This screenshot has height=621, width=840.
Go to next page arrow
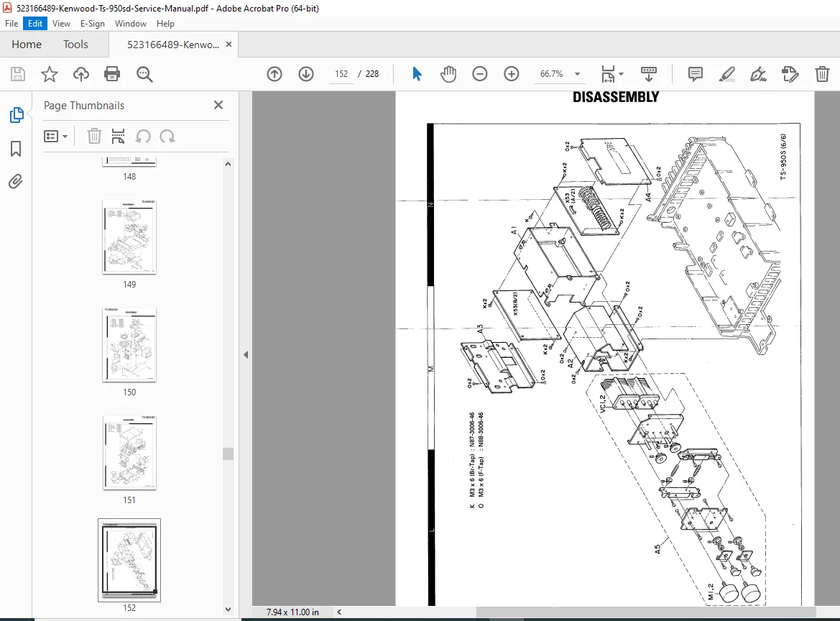click(x=306, y=74)
